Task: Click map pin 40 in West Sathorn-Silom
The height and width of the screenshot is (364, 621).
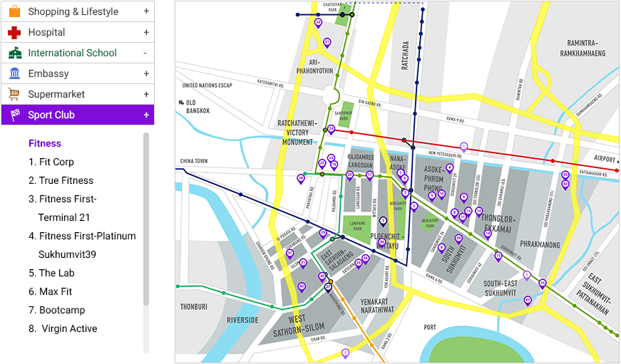Action: pos(302,287)
